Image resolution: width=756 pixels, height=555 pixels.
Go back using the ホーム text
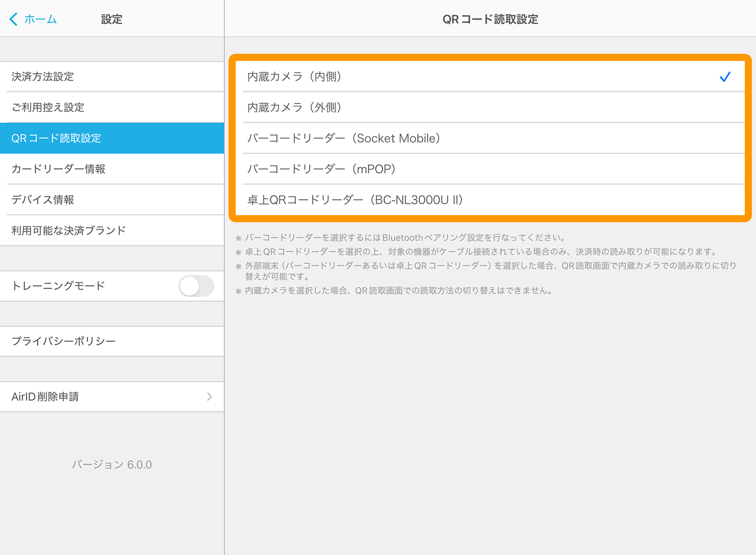point(40,19)
